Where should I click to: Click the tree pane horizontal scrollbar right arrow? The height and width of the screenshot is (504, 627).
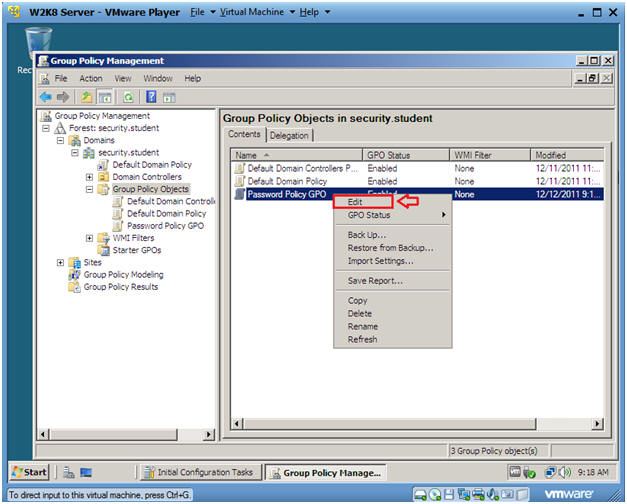pyautogui.click(x=208, y=434)
